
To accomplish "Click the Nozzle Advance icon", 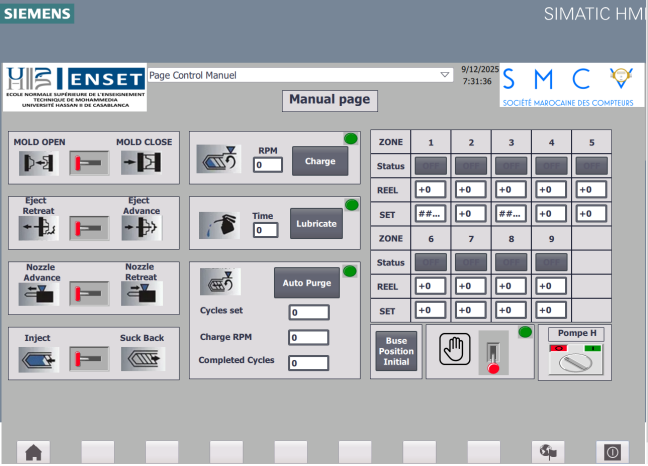I will [x=39, y=293].
